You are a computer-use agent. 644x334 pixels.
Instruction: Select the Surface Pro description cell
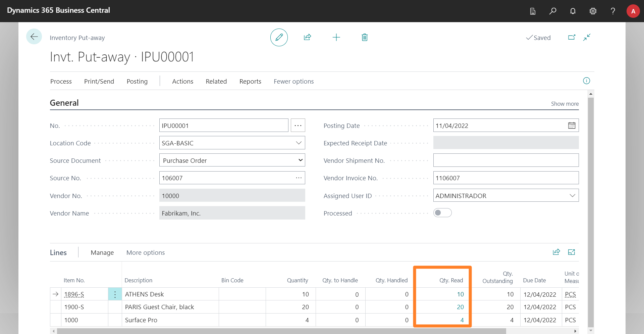170,320
